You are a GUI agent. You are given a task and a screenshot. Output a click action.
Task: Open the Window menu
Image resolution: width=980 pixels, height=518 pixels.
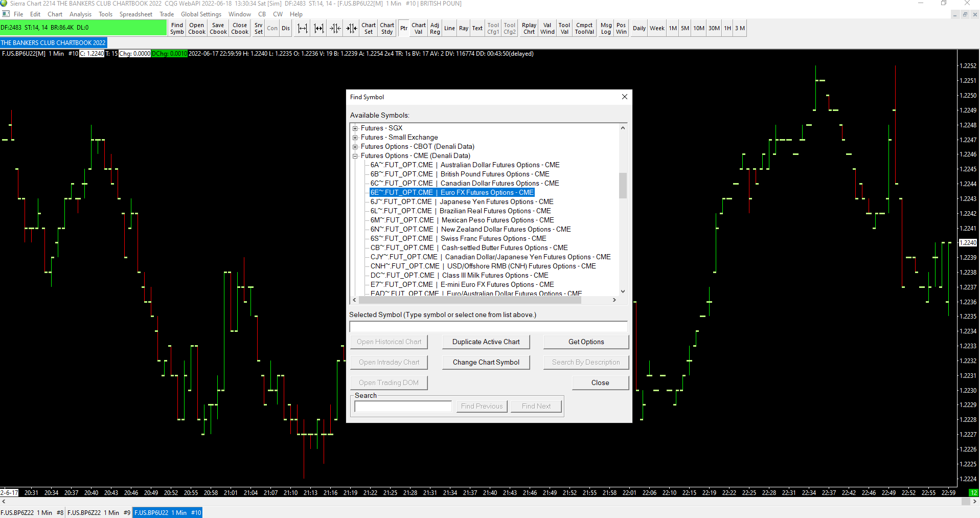click(x=239, y=14)
